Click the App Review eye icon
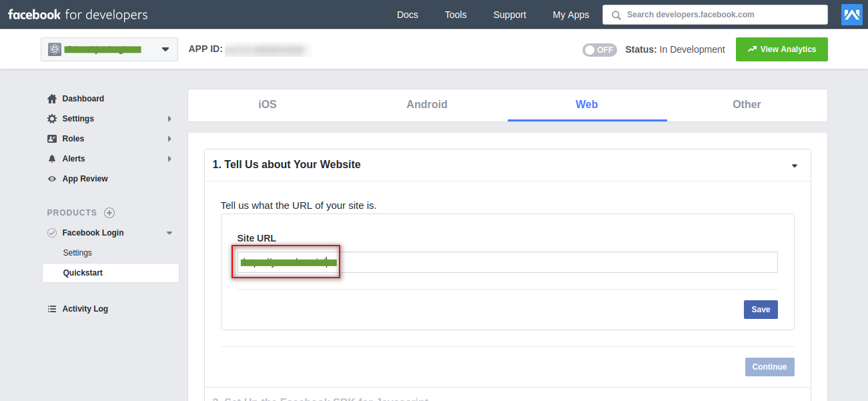 pyautogui.click(x=52, y=179)
